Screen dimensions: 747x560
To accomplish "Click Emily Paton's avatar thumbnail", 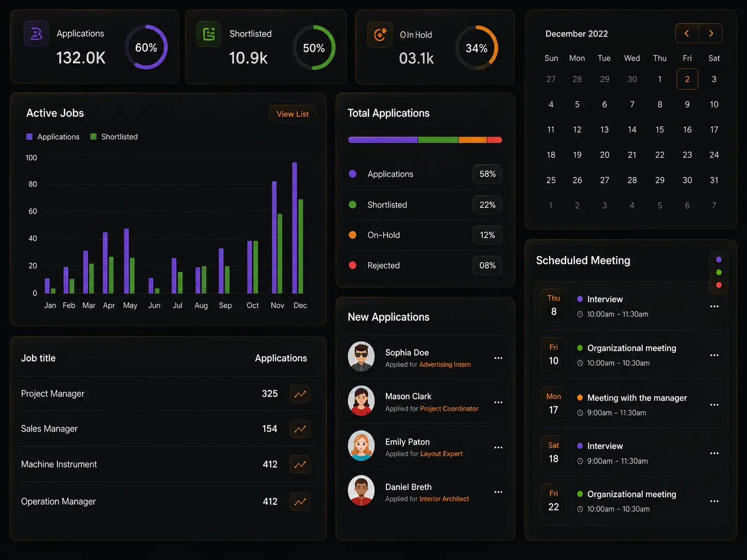I will (361, 446).
